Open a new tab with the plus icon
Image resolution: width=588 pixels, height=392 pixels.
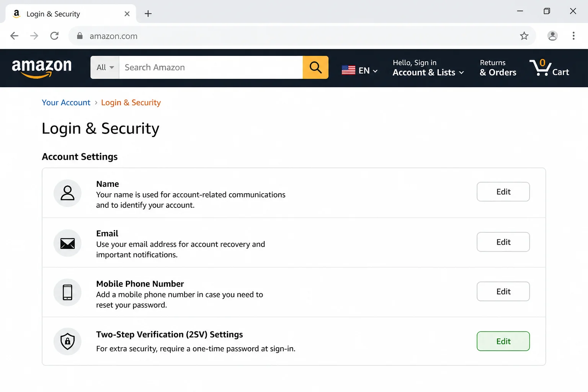click(148, 14)
